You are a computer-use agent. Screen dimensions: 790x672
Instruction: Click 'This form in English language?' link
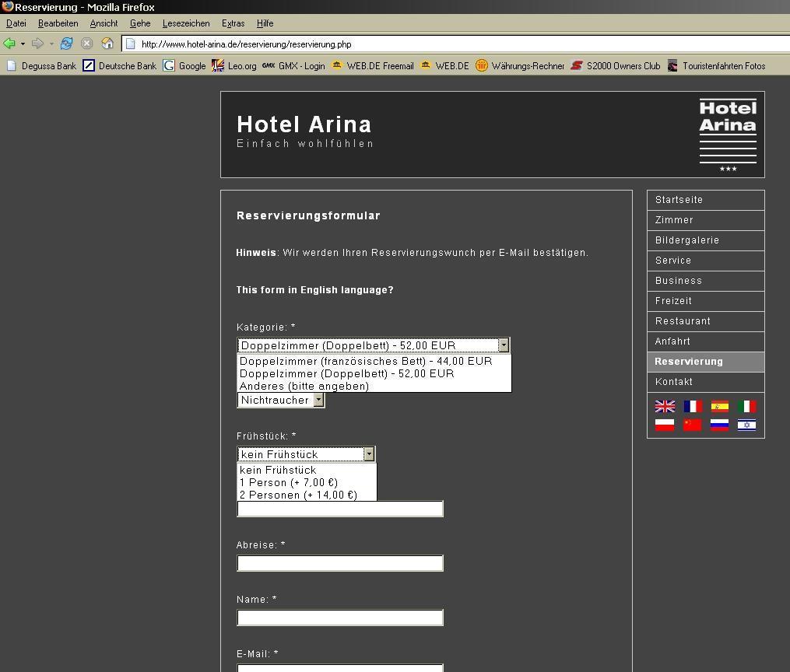tap(314, 290)
